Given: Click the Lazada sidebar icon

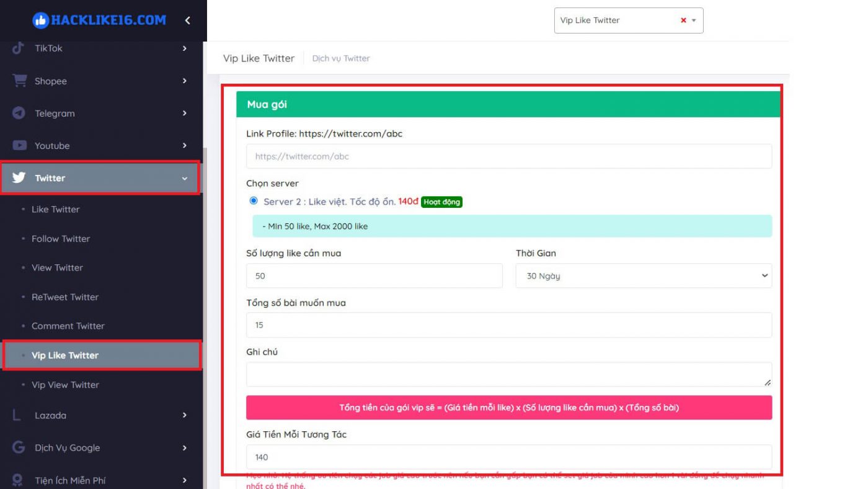Looking at the screenshot, I should tap(17, 415).
